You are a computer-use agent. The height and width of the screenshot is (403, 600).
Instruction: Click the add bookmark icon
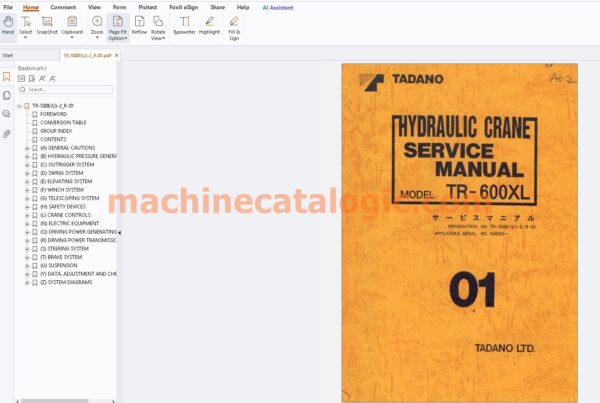click(x=32, y=78)
